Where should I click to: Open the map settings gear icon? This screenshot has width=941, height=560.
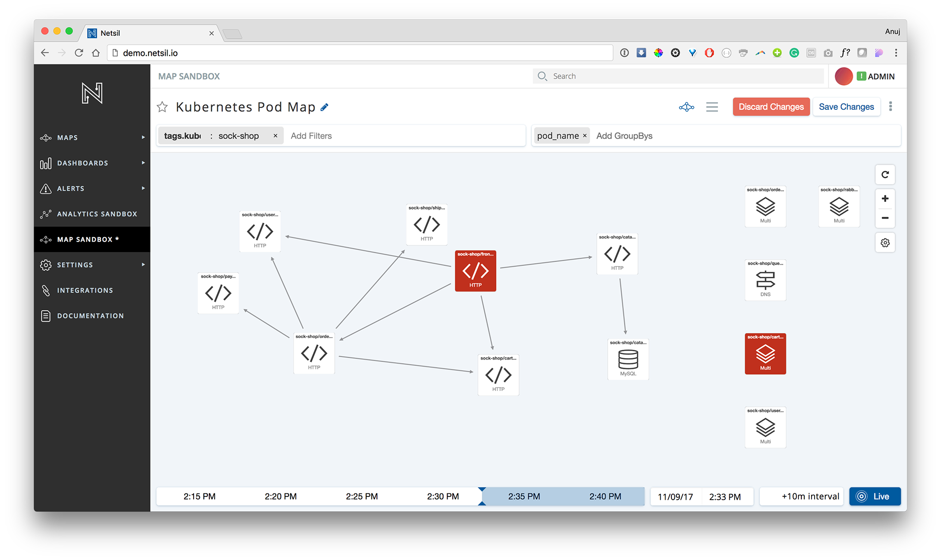tap(885, 243)
